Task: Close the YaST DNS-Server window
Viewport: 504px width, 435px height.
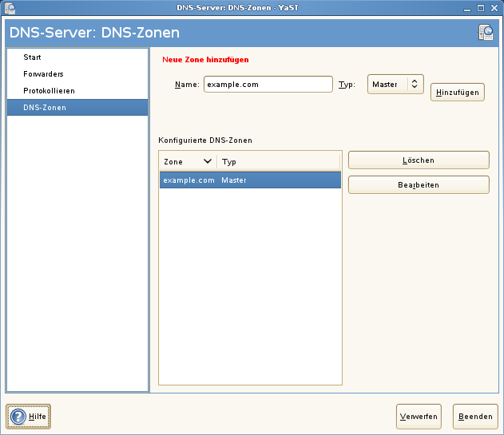Action: (496, 7)
